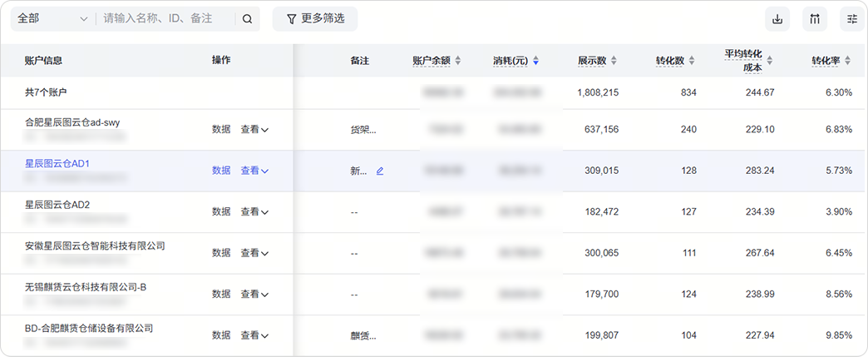Image resolution: width=868 pixels, height=357 pixels.
Task: Expand 查看 menu for 无锡麒赁云仓科技有限公司-B
Action: [254, 295]
